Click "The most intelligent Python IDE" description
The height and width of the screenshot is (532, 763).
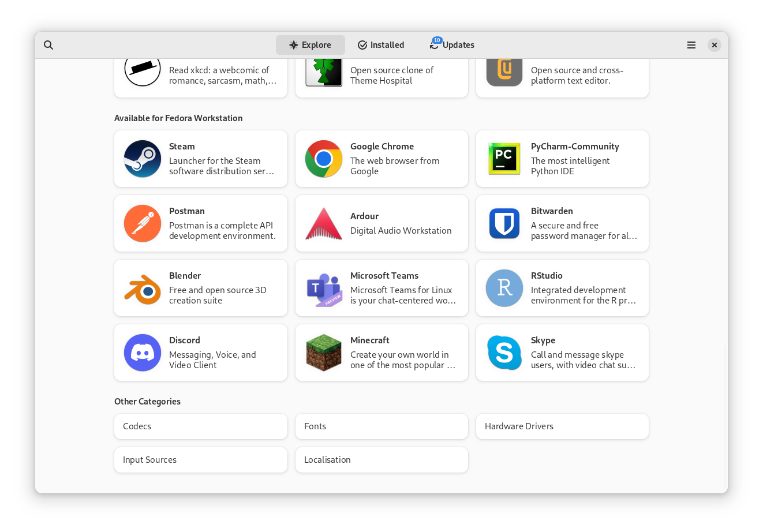[570, 166]
